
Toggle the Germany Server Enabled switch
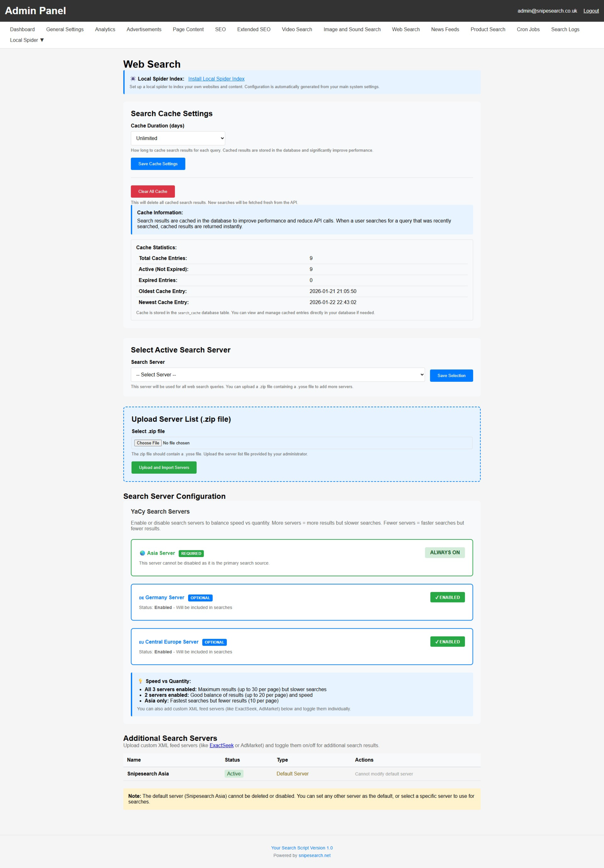click(447, 597)
